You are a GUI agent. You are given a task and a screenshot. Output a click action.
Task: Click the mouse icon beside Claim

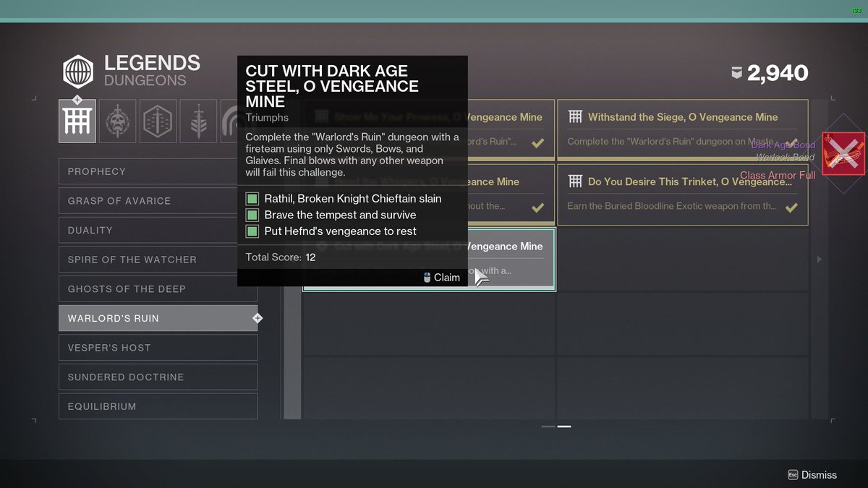tap(427, 278)
